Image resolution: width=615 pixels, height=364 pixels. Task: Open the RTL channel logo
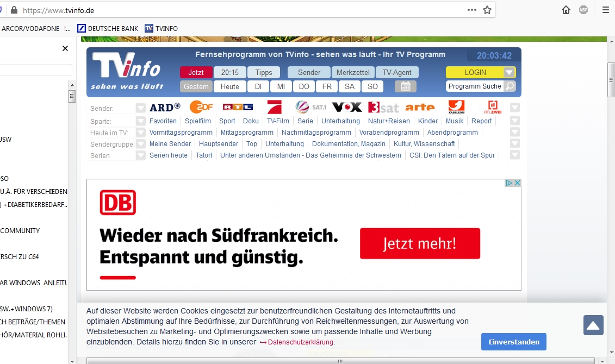point(238,106)
